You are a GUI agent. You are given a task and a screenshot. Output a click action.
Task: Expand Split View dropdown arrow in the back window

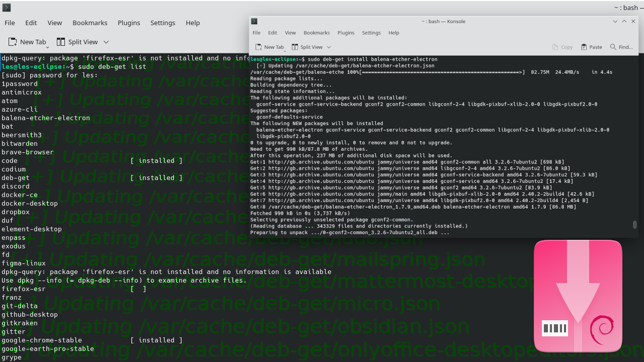pyautogui.click(x=105, y=41)
